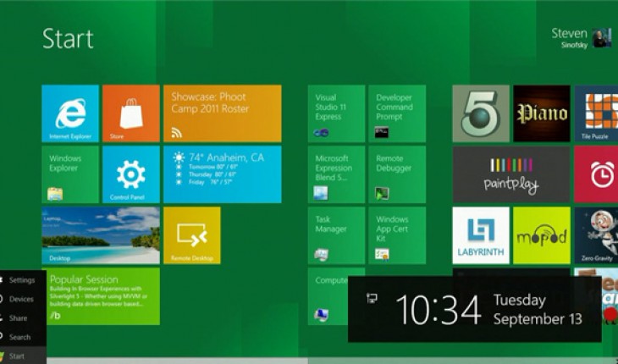Viewport: 618px width, 364px height.
Task: Open the Store tile
Action: click(131, 113)
